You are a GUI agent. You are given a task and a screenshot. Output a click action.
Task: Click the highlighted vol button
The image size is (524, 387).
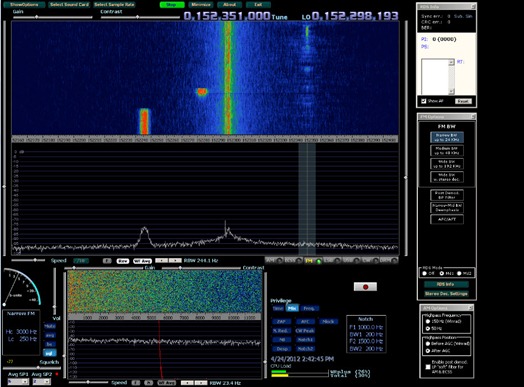click(50, 353)
